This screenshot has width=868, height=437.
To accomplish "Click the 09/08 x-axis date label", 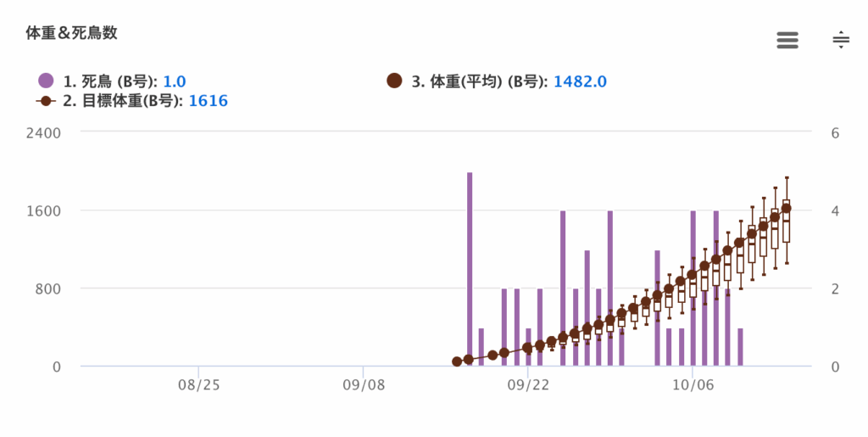I will pos(364,385).
